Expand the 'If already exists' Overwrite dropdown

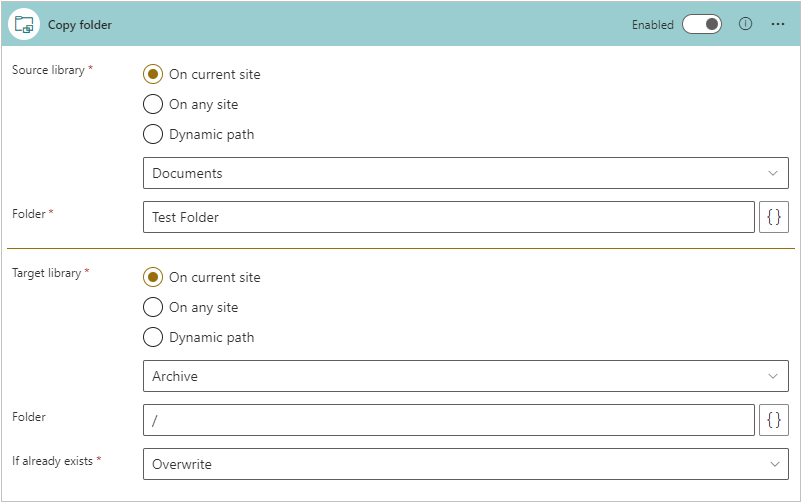[x=465, y=464]
